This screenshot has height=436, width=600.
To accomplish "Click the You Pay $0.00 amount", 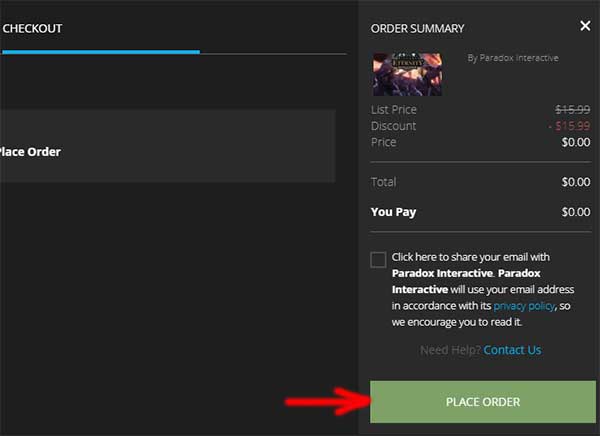I will click(x=575, y=212).
